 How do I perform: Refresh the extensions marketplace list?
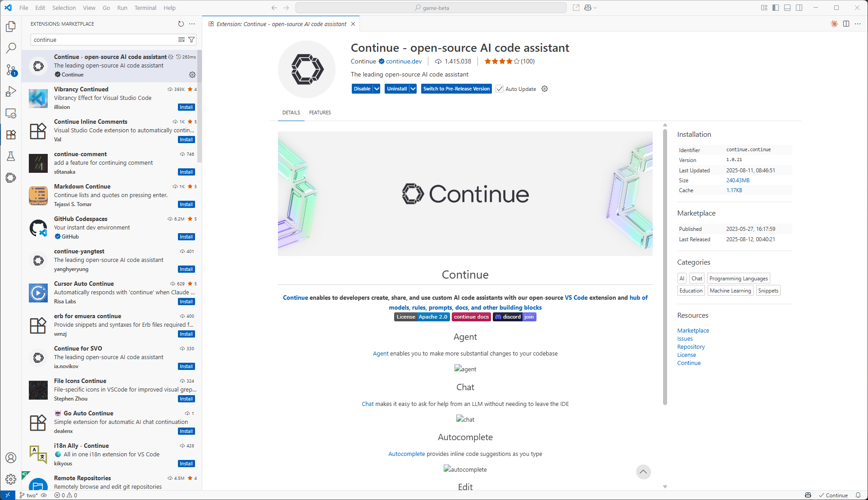tap(181, 24)
